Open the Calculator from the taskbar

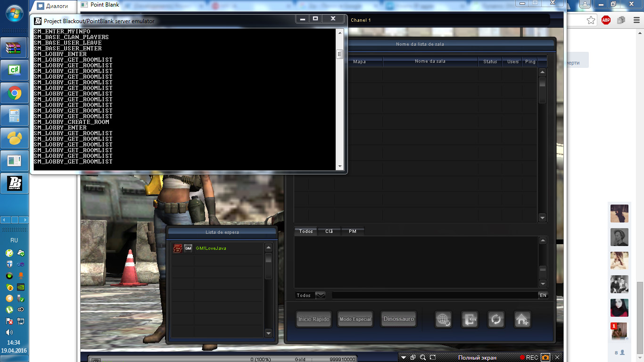tap(14, 115)
